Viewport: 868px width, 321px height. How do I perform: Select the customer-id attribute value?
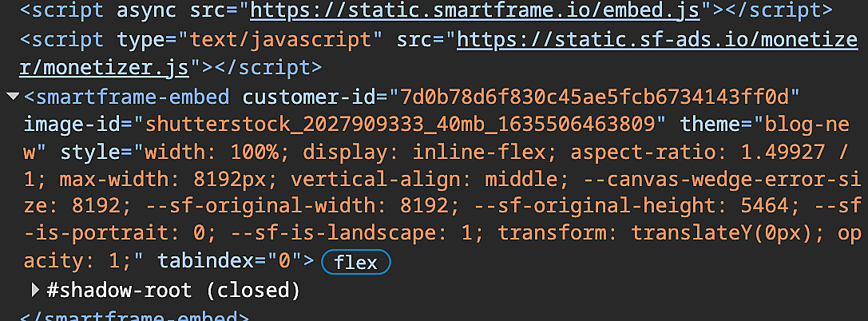point(594,97)
